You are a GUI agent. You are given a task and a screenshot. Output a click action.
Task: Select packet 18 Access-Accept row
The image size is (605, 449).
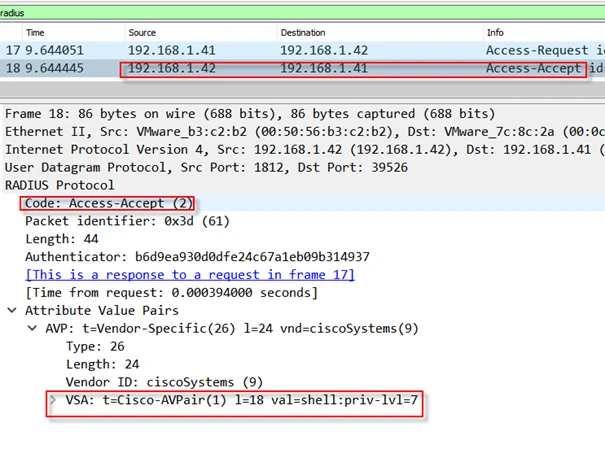coord(300,69)
